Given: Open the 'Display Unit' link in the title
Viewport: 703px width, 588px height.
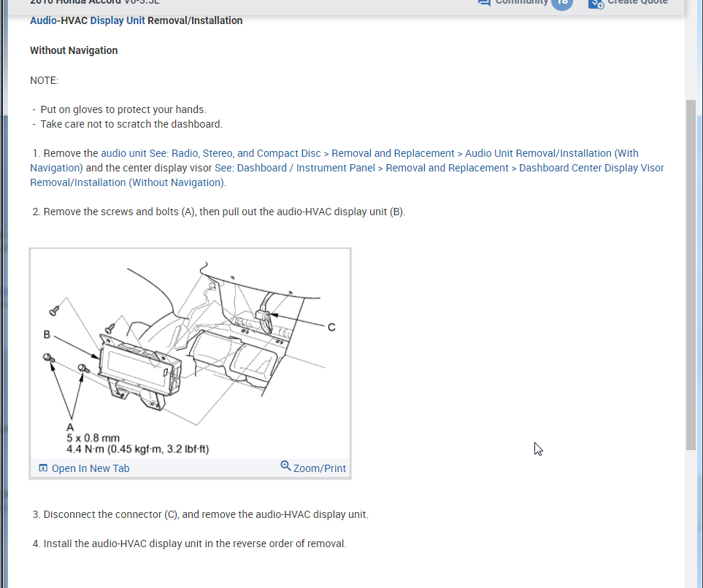Looking at the screenshot, I should coord(118,20).
